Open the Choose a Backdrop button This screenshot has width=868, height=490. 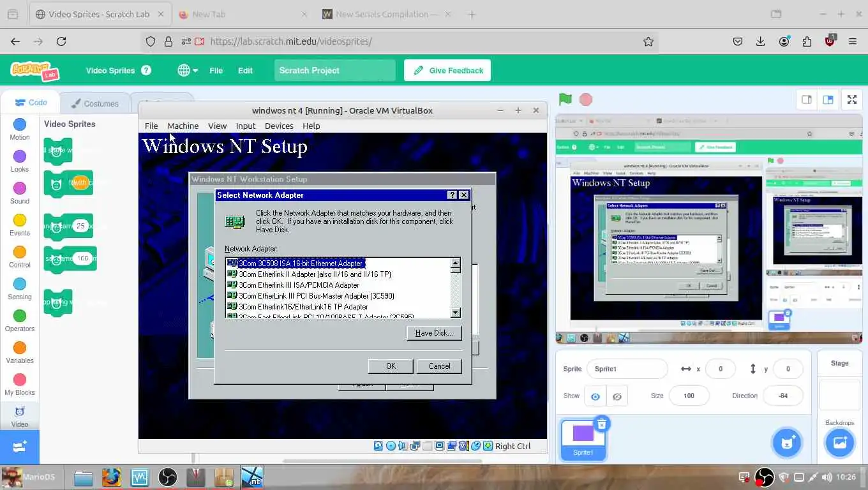[839, 443]
